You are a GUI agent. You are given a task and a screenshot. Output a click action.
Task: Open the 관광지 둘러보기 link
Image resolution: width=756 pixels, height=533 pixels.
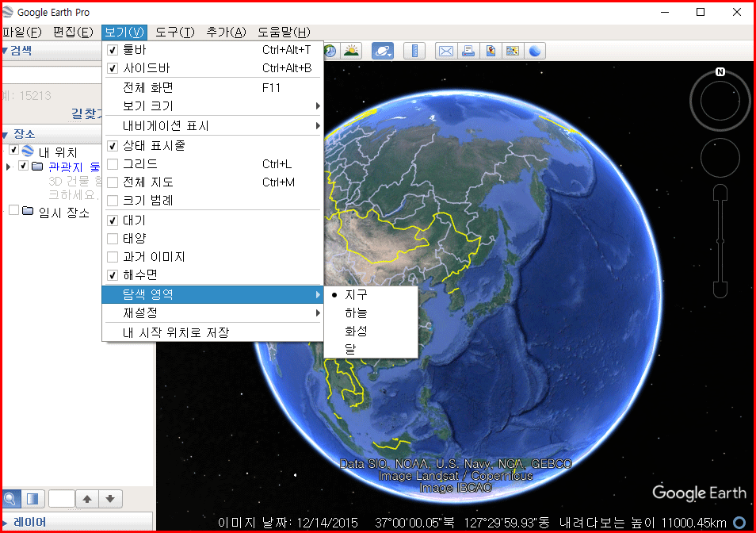click(x=74, y=167)
